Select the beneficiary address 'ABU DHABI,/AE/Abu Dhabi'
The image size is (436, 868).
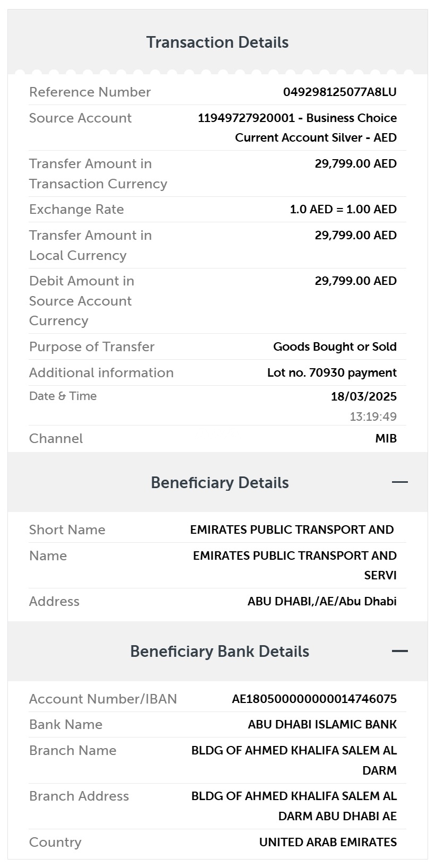pos(322,601)
